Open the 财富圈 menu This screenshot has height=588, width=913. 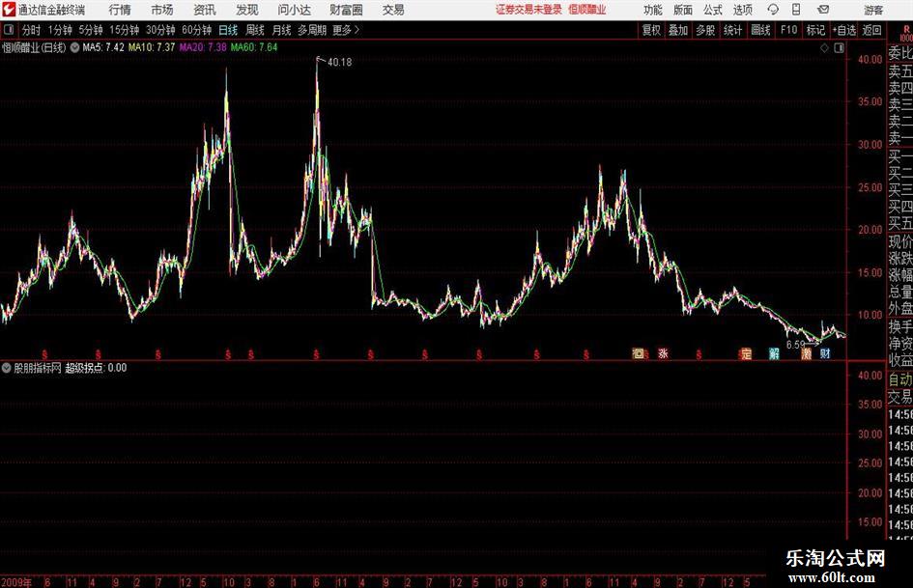tap(346, 10)
